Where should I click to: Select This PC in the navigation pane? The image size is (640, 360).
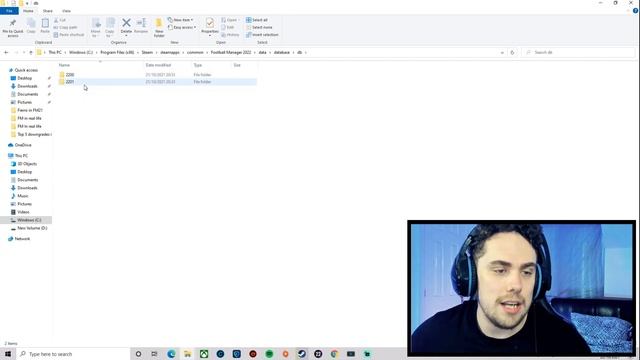pos(21,156)
